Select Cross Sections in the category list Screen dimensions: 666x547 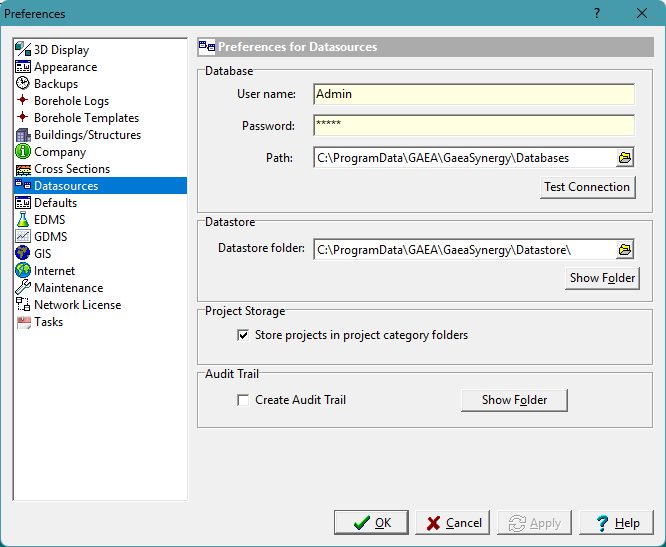[x=72, y=169]
